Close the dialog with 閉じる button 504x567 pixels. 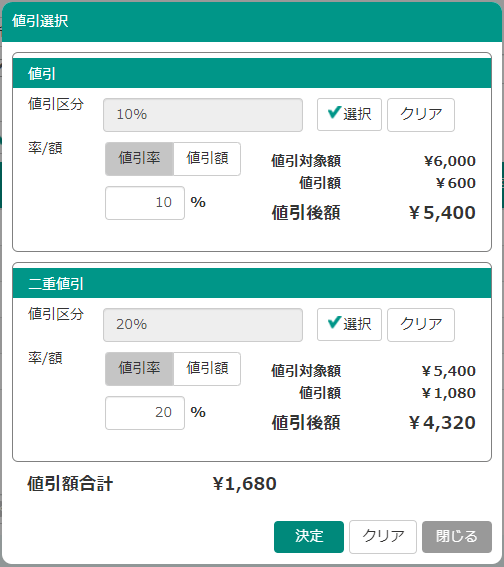[457, 537]
